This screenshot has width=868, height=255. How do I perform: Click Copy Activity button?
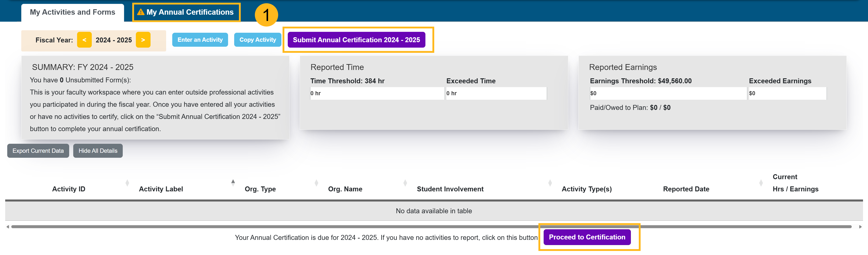click(257, 40)
